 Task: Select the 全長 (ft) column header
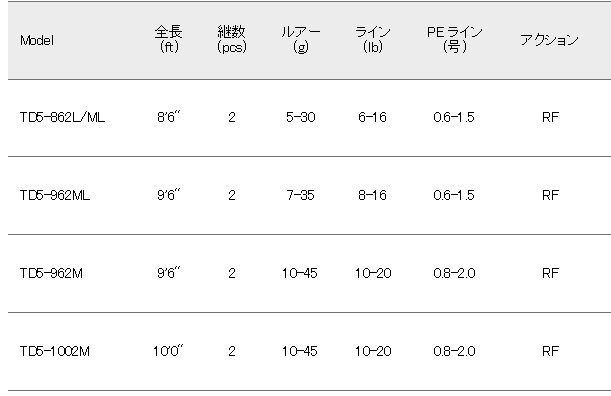point(169,39)
